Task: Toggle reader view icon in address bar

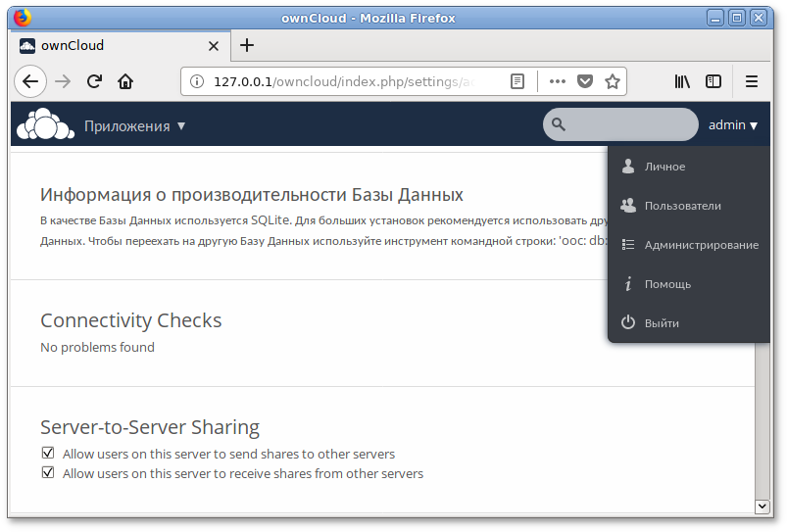Action: pyautogui.click(x=517, y=81)
